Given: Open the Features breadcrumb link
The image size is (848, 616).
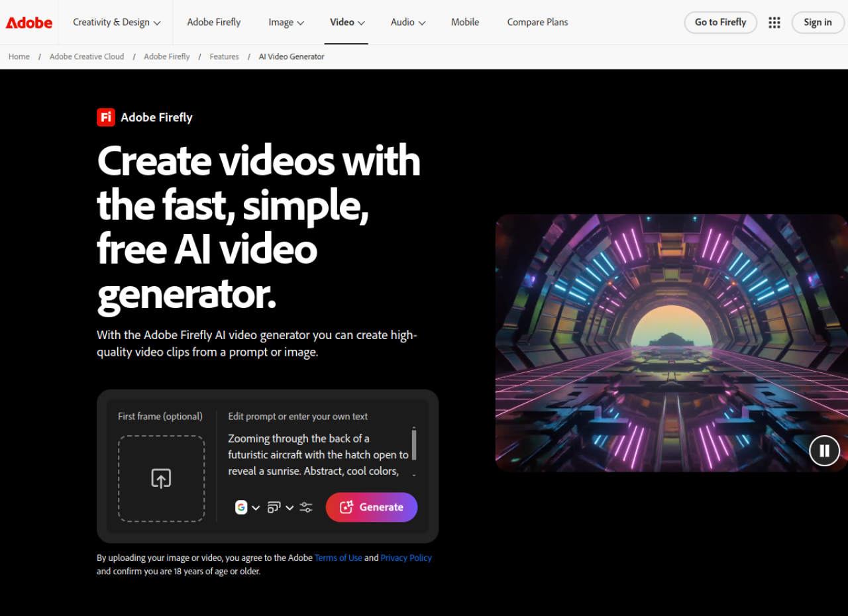Looking at the screenshot, I should [225, 57].
